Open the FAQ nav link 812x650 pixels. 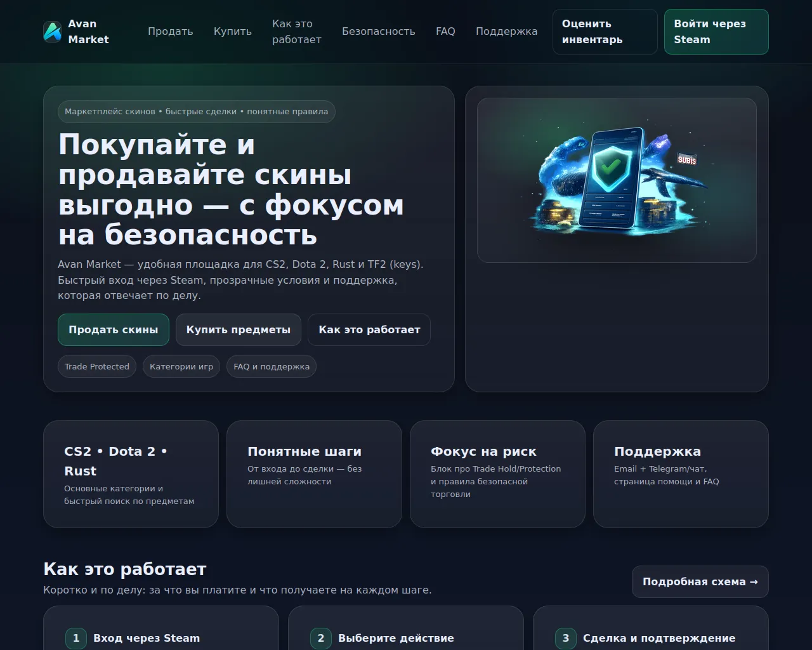(x=445, y=32)
